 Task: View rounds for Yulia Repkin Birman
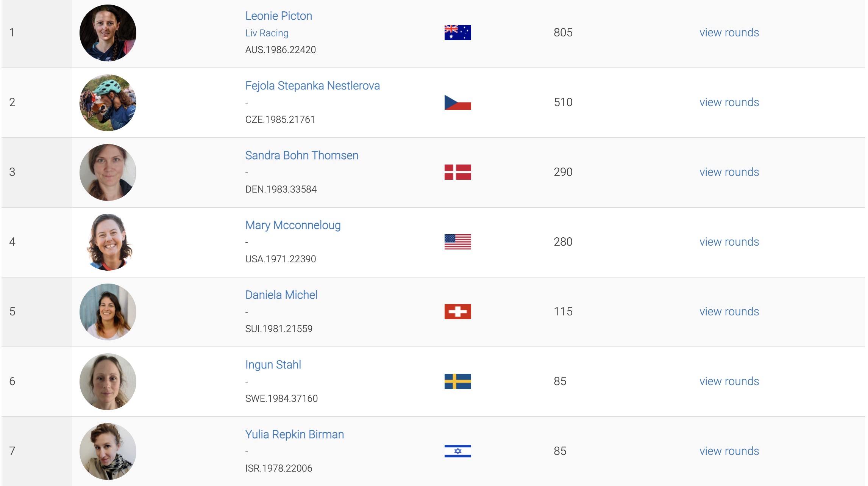(729, 451)
